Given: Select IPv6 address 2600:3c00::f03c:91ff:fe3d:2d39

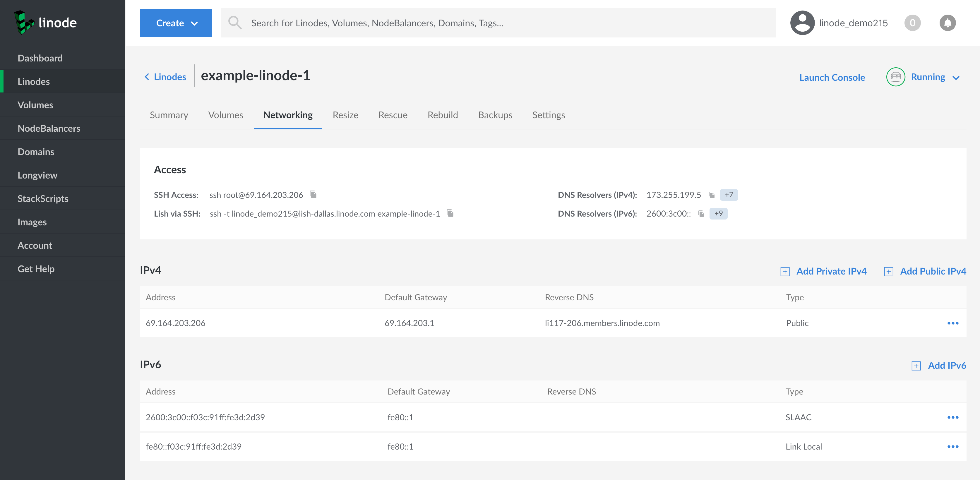Looking at the screenshot, I should 205,417.
